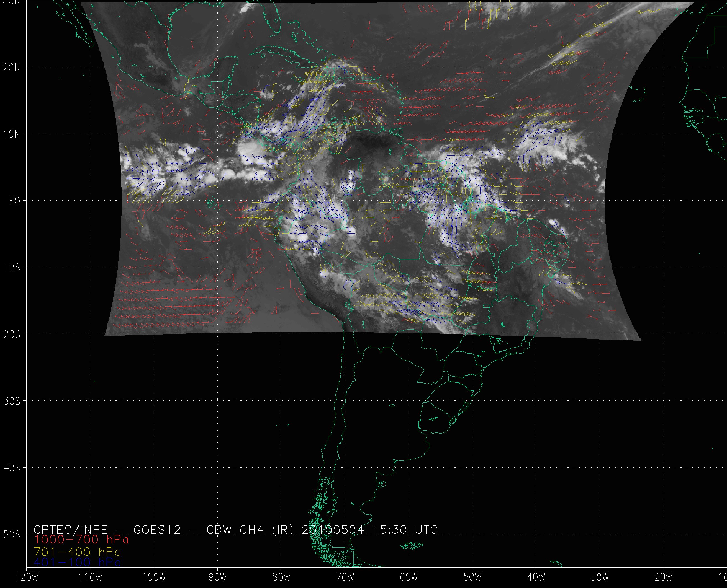The width and height of the screenshot is (727, 588).
Task: Click the 30W longitude axis label
Action: [600, 577]
